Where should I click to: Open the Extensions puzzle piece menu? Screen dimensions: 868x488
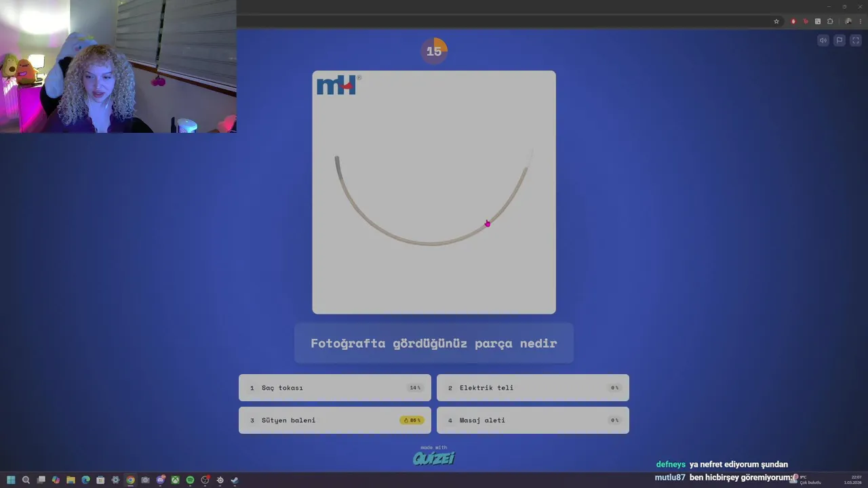830,22
